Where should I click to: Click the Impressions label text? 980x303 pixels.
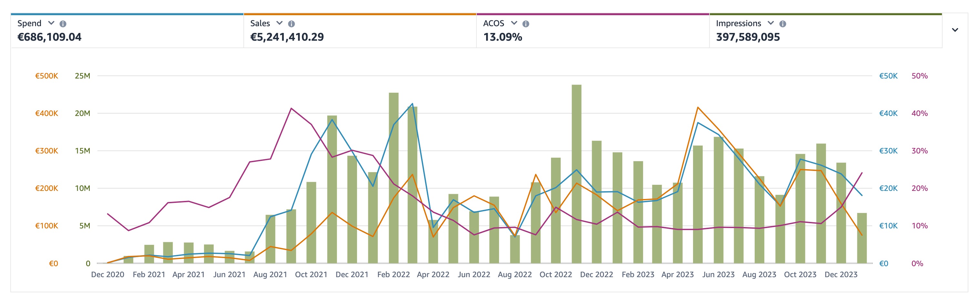coord(739,23)
